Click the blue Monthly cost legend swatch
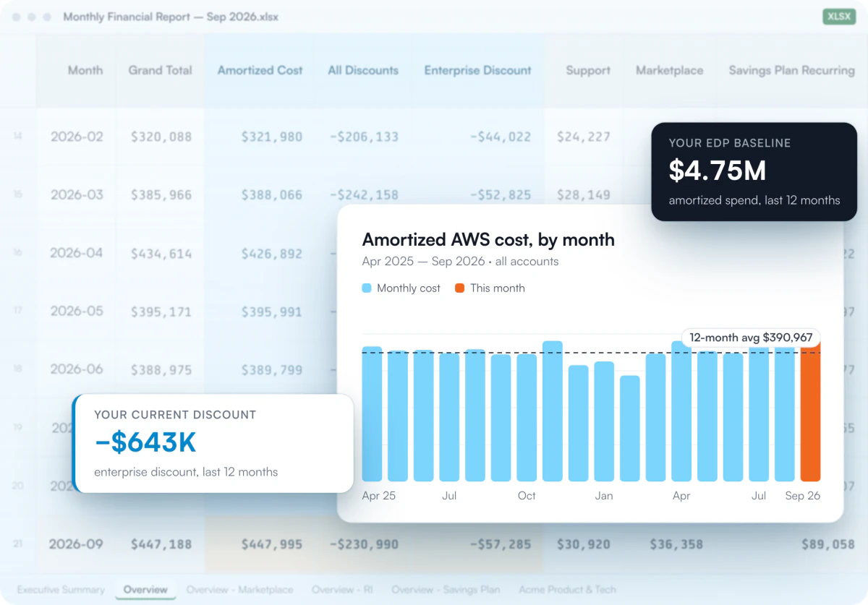Image resolution: width=868 pixels, height=605 pixels. (x=367, y=288)
